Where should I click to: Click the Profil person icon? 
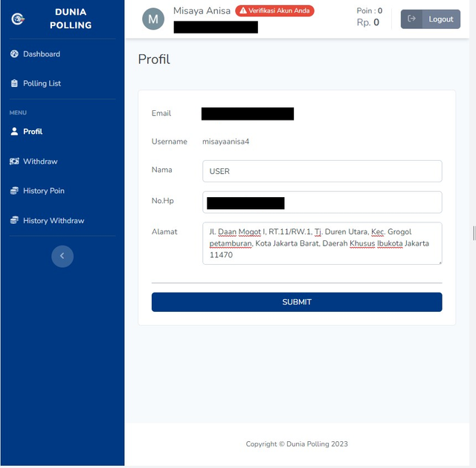[14, 131]
